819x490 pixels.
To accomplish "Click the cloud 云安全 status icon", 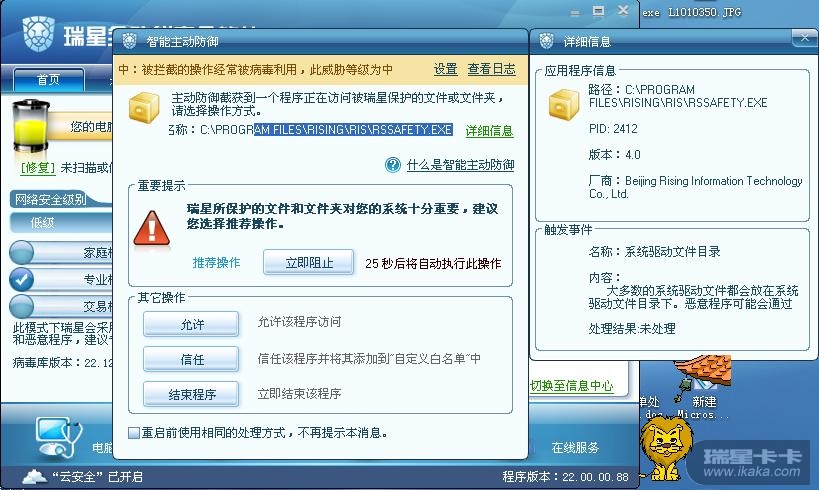I will tap(34, 476).
